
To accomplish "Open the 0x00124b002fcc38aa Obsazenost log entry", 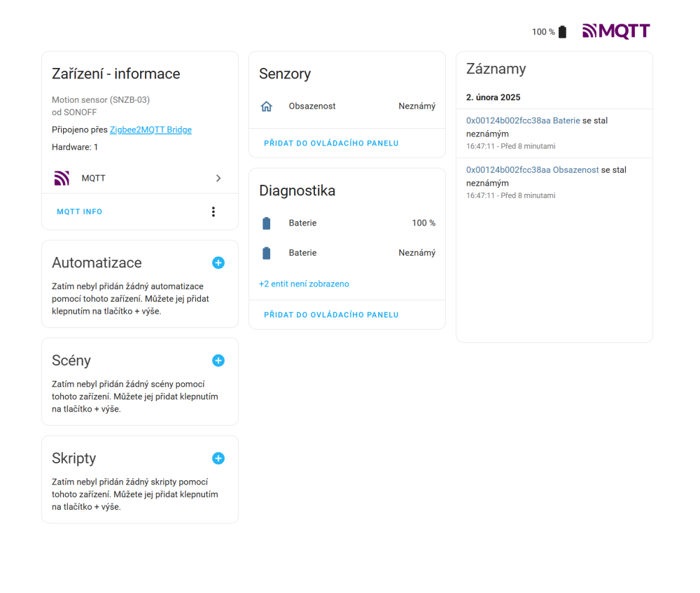I will (x=532, y=169).
